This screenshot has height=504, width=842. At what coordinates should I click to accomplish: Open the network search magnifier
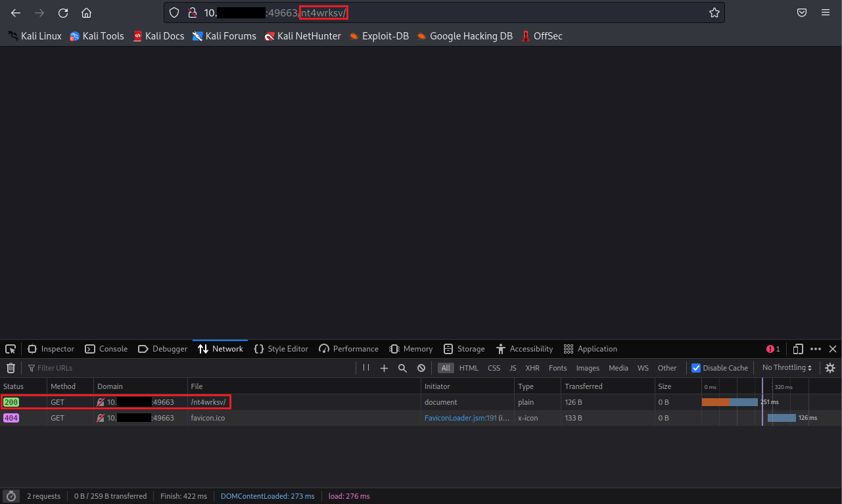[403, 368]
